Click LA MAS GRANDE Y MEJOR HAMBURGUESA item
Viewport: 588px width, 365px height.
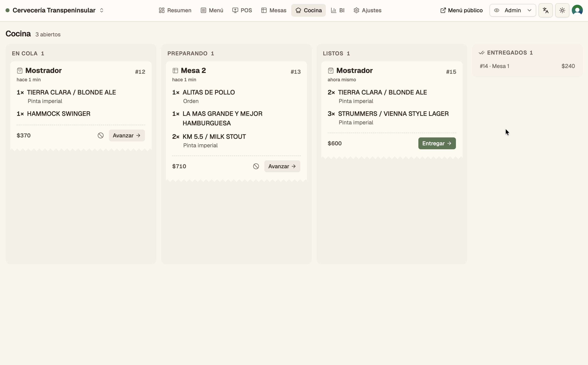point(222,118)
